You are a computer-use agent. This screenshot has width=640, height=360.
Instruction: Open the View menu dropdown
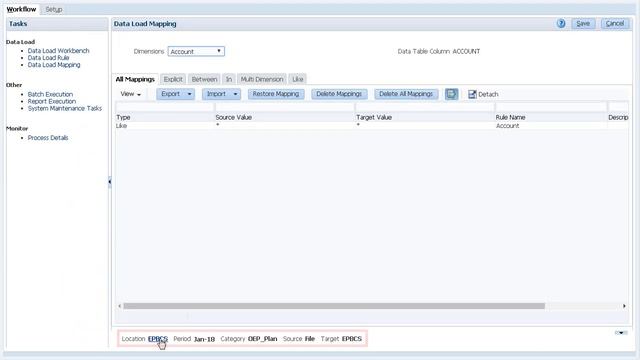(131, 94)
